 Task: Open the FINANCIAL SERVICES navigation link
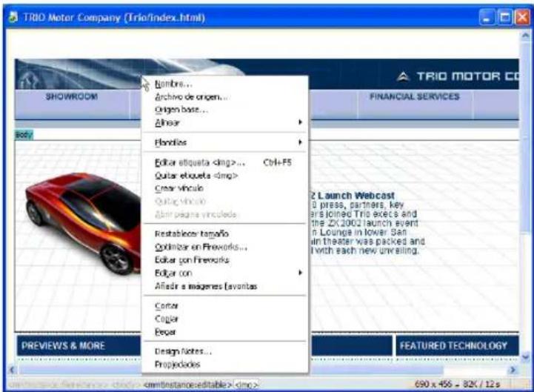point(415,97)
